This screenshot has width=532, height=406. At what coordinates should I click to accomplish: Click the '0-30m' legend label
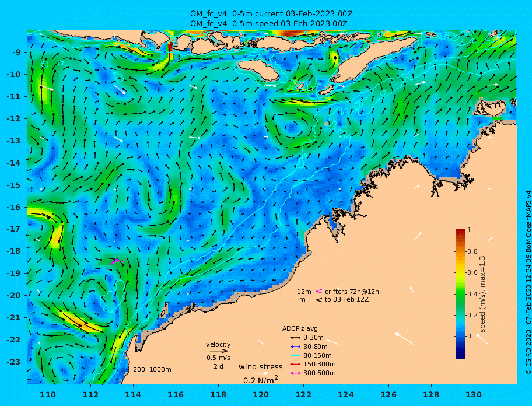(x=313, y=338)
